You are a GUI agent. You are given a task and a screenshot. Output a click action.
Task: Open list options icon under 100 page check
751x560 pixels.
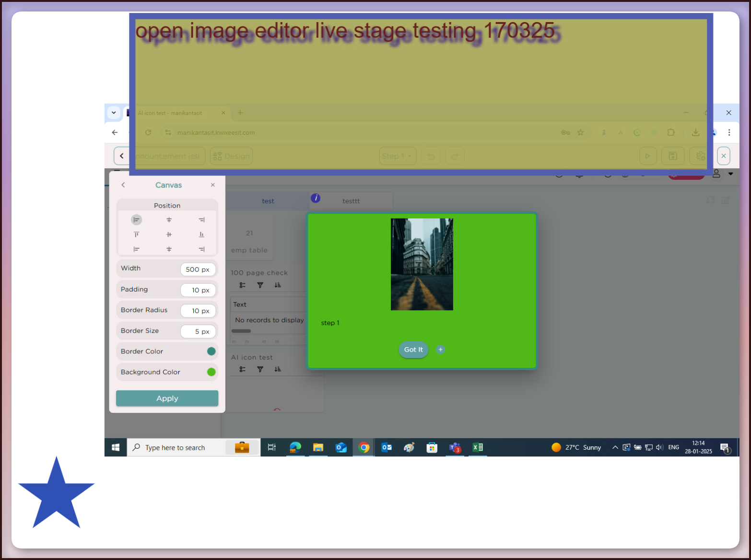point(243,285)
